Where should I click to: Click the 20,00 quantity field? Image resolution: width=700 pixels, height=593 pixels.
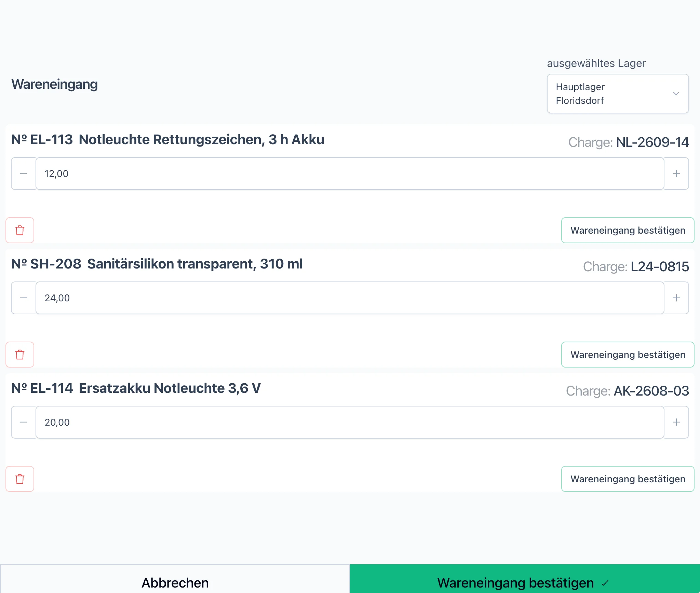pos(350,422)
